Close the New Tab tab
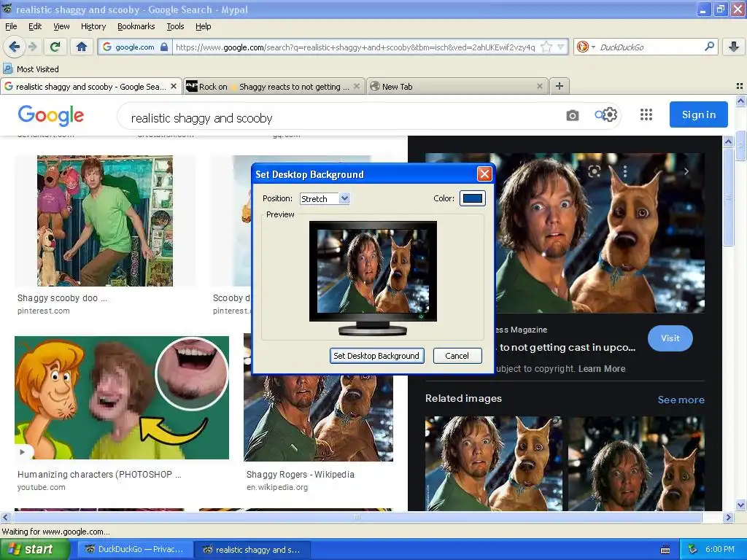Viewport: 747px width, 560px height. 539,86
